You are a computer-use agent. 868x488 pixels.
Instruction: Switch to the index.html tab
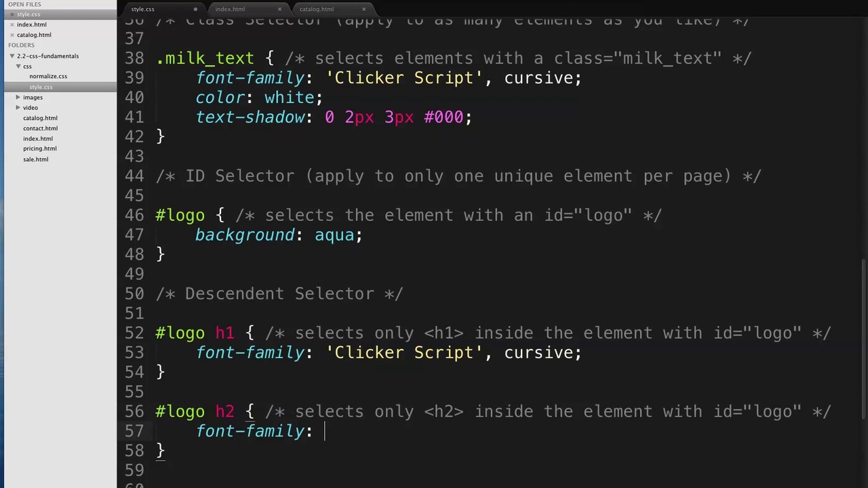pos(230,9)
